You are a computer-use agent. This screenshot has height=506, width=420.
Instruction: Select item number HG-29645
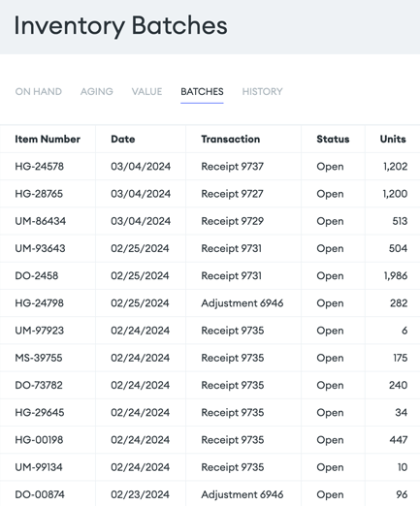40,413
